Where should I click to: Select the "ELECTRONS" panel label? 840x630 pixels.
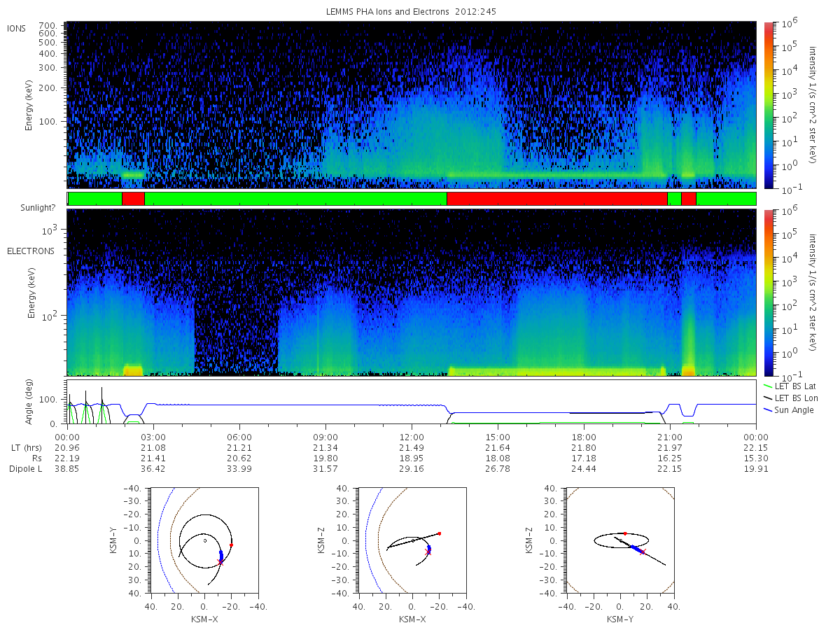tap(31, 251)
